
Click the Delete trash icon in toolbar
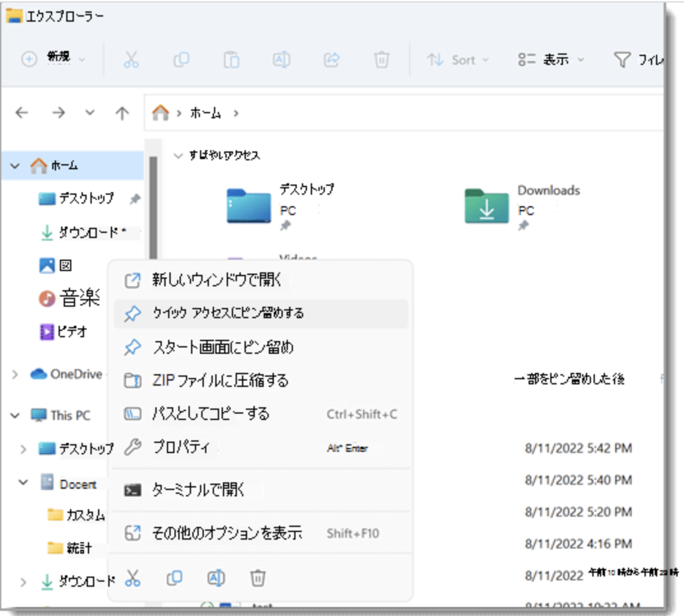point(381,60)
